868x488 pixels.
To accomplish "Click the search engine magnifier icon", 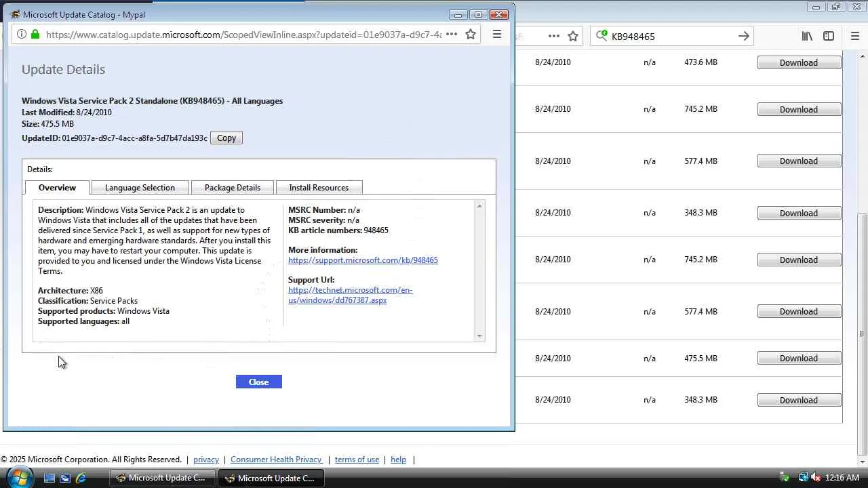I will click(601, 36).
